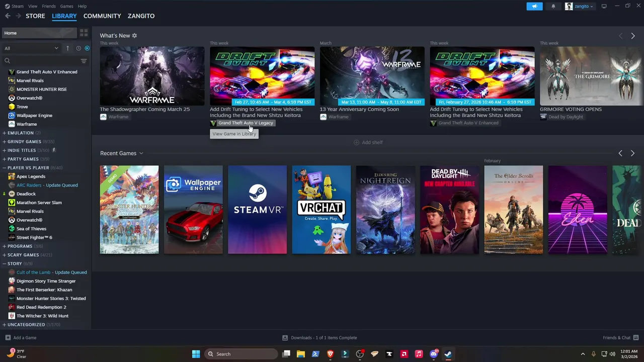Switch to the STORE tab
Screen dimensions: 644x362
(x=35, y=16)
